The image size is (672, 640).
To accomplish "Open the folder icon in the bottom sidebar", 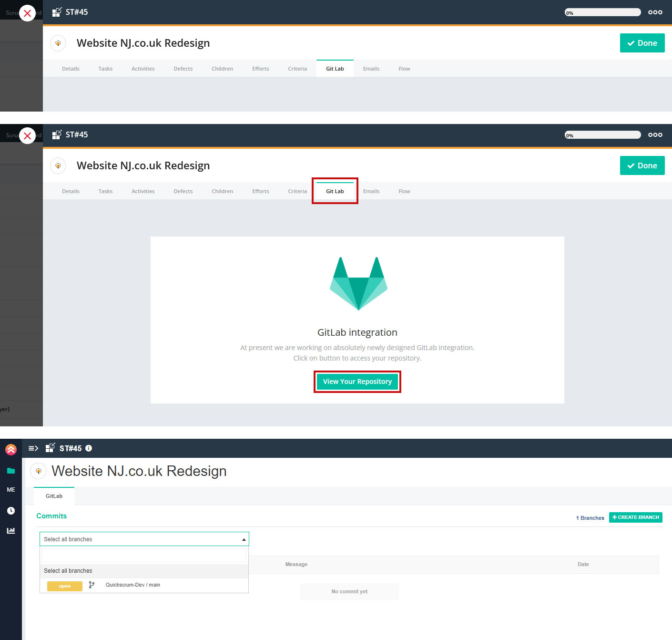I will click(x=11, y=471).
